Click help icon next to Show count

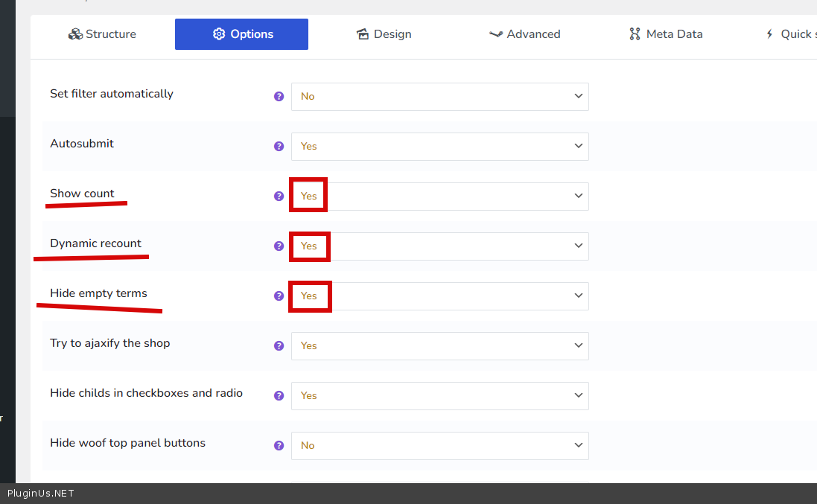(x=279, y=197)
